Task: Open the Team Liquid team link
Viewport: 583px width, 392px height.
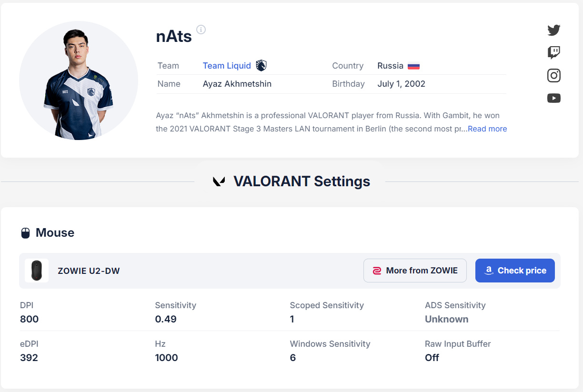Action: [x=227, y=66]
